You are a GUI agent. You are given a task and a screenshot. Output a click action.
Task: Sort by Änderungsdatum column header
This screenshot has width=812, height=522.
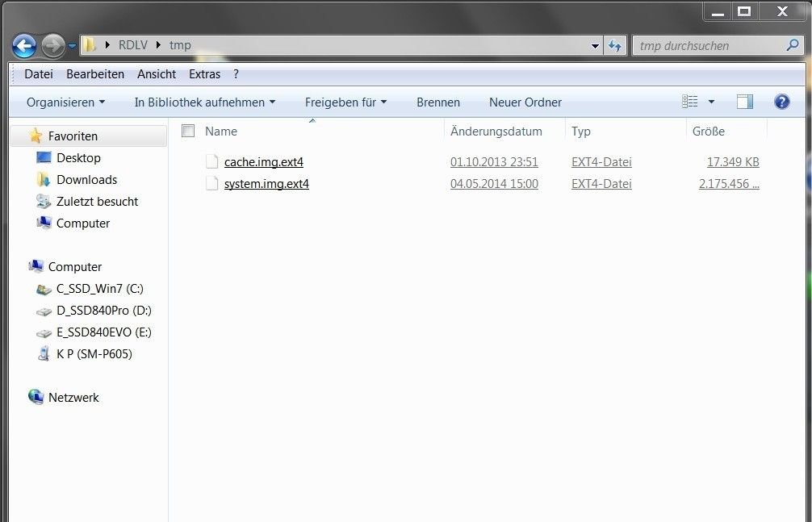pos(496,131)
